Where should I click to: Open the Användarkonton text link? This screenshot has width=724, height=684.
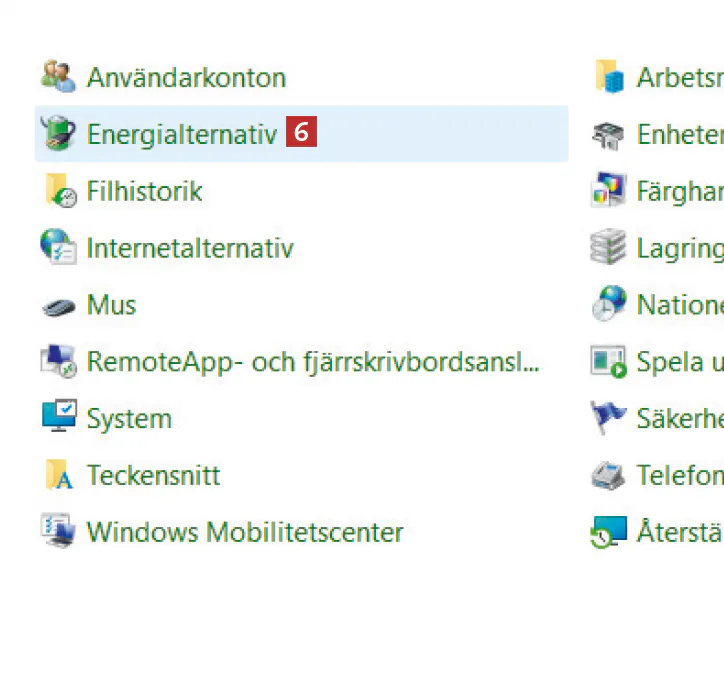point(186,78)
